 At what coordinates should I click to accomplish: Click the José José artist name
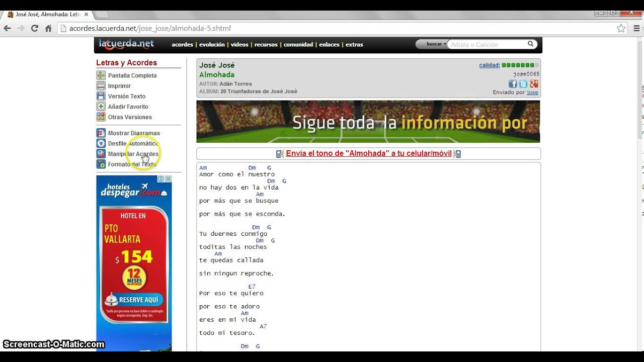(x=217, y=65)
